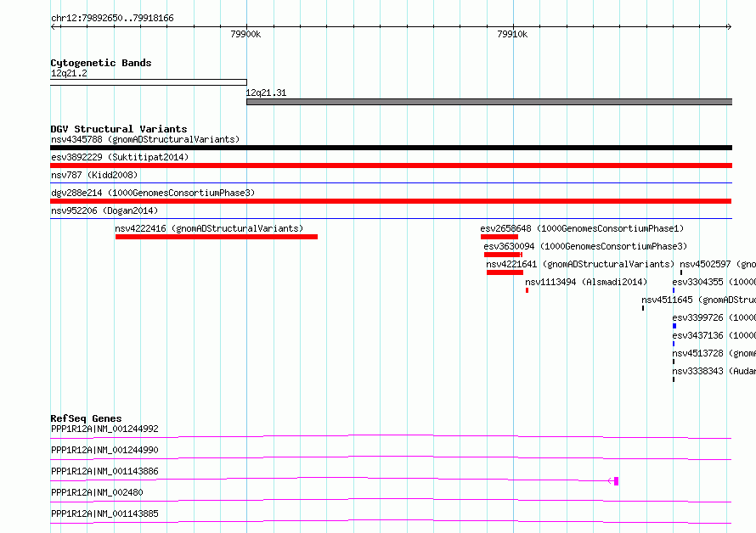Open the DGV Structural Variants track title
This screenshot has height=533, width=756.
119,129
